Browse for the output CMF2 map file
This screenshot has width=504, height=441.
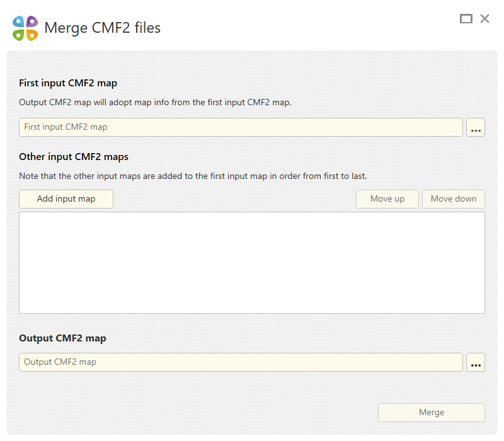(x=476, y=362)
